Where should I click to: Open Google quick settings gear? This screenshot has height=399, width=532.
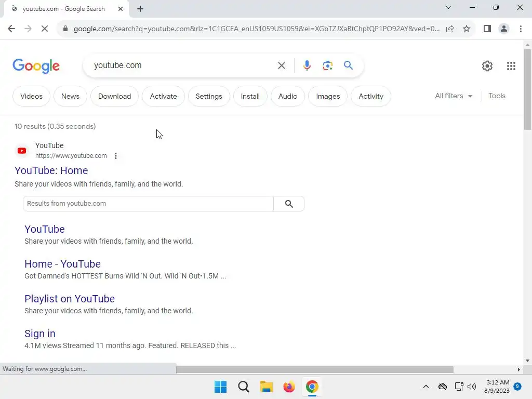487,66
